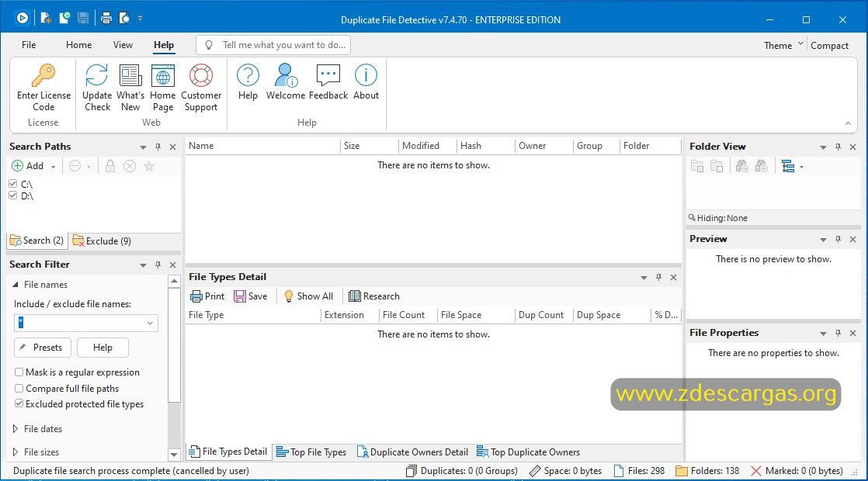Open the About info icon
The height and width of the screenshot is (481, 868).
[366, 74]
